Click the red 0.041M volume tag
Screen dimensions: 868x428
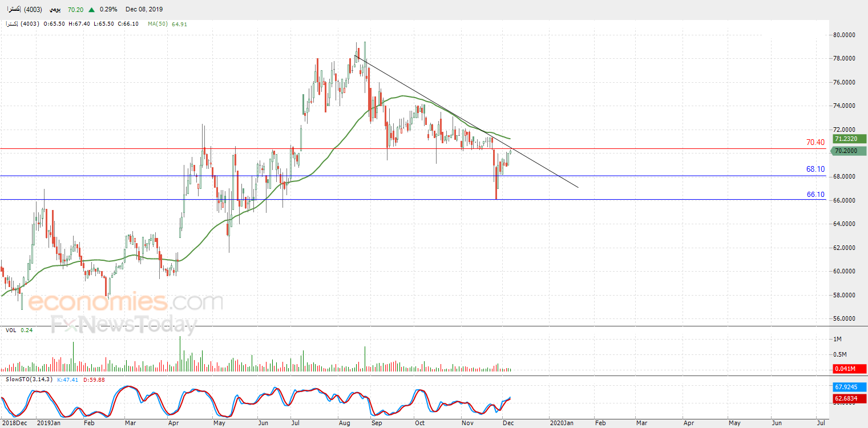(850, 369)
